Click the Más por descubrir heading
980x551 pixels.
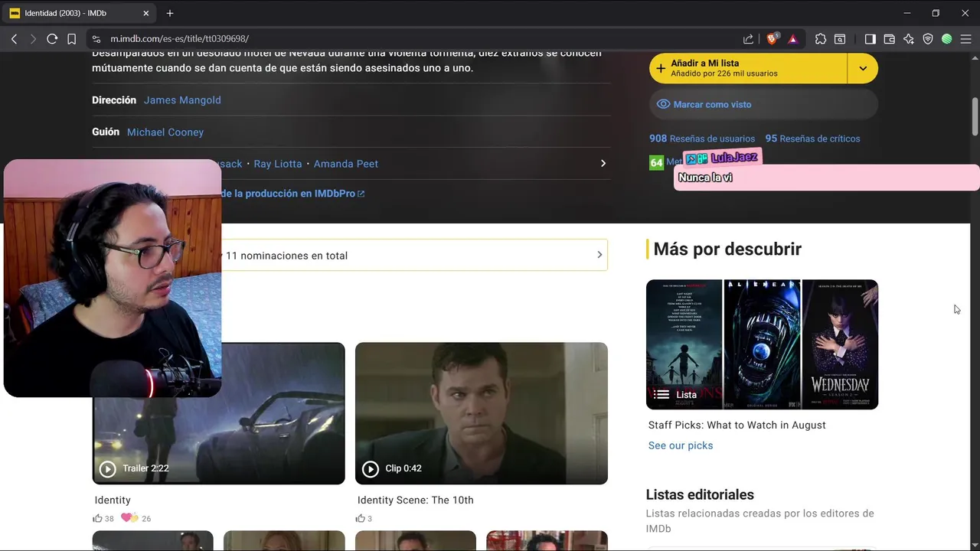pos(727,249)
